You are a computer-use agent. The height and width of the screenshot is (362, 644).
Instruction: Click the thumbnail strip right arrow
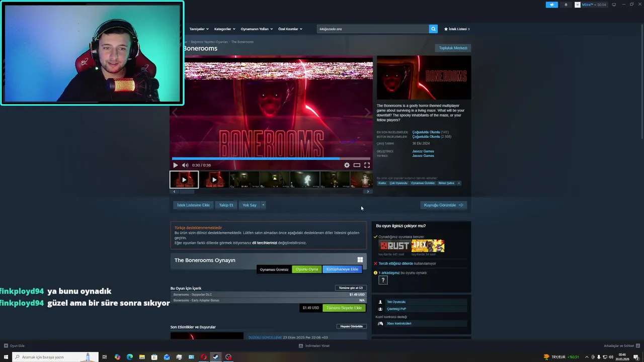[368, 192]
